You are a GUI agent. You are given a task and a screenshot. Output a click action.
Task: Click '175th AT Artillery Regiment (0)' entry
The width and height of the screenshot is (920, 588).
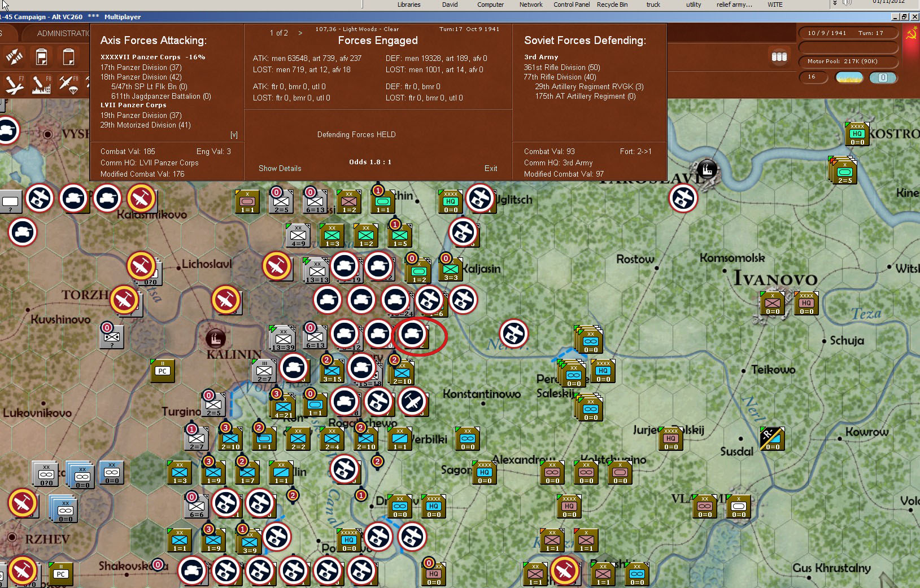click(585, 96)
